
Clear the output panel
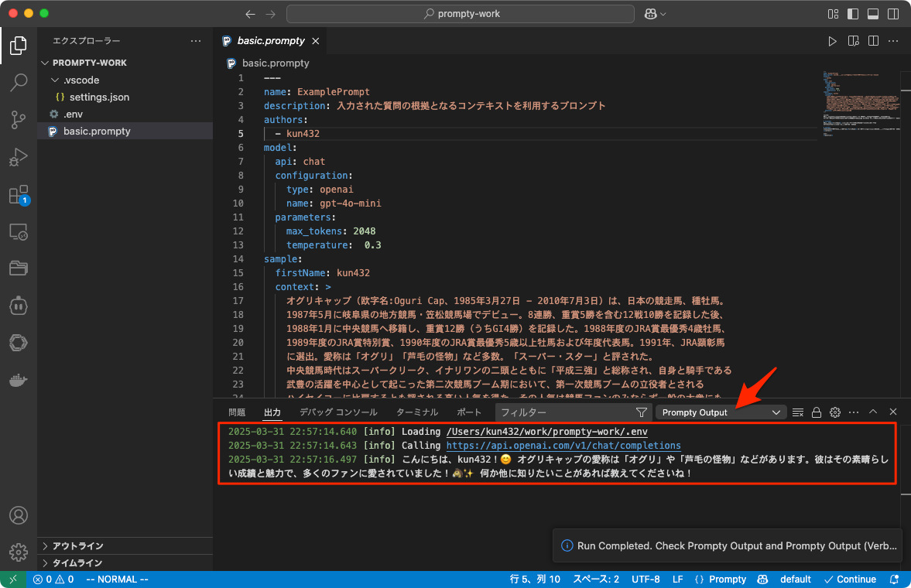click(798, 412)
